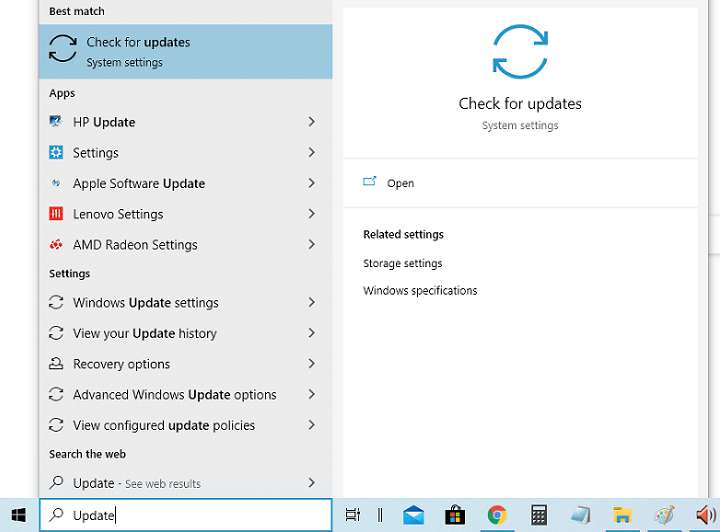Open Task View from the taskbar
The width and height of the screenshot is (720, 532).
pyautogui.click(x=353, y=515)
